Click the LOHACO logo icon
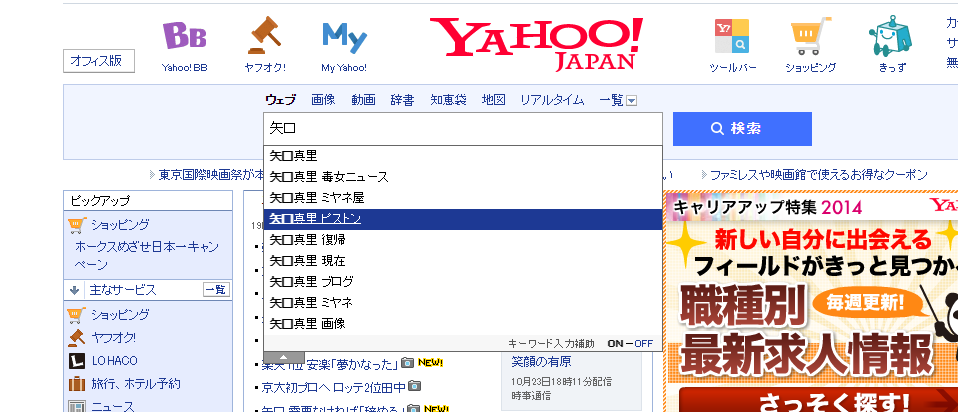Viewport: 958px width, 412px height. pyautogui.click(x=76, y=361)
